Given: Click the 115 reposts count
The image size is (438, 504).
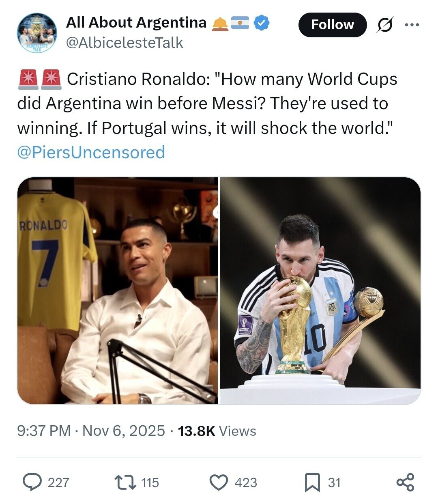Looking at the screenshot, I should pos(150,482).
